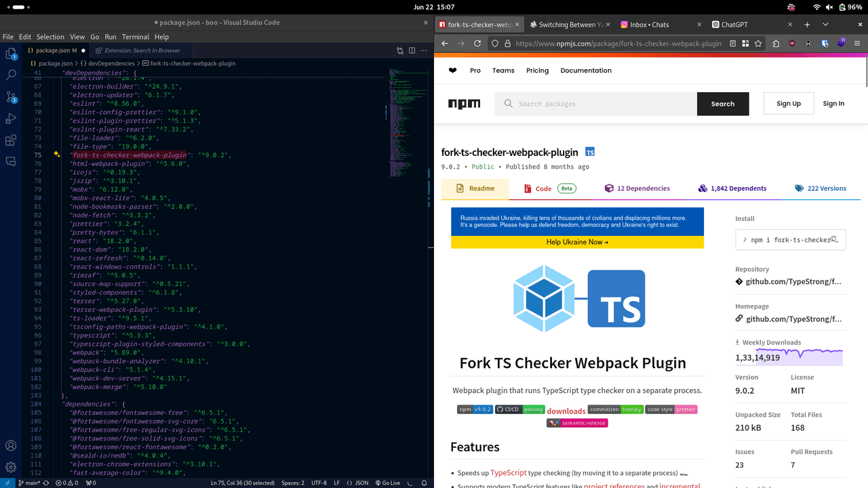The image size is (868, 488).
Task: Open the Terminal menu
Action: (136, 37)
